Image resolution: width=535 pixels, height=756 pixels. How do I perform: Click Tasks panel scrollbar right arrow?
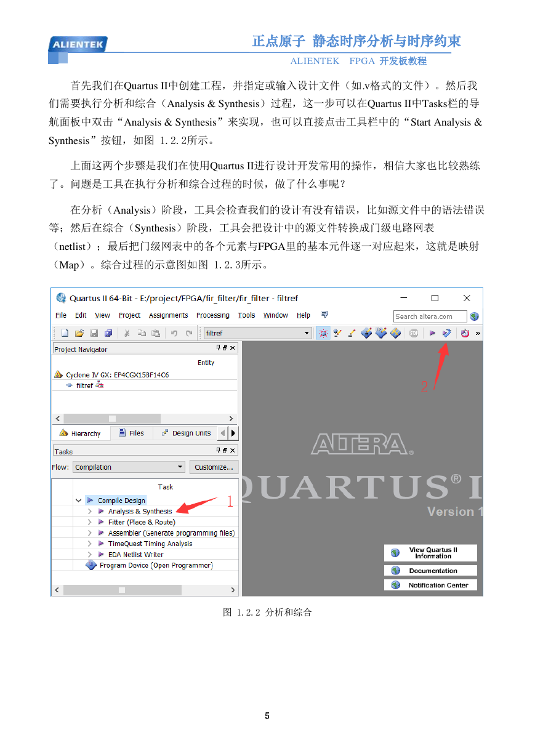tap(232, 590)
